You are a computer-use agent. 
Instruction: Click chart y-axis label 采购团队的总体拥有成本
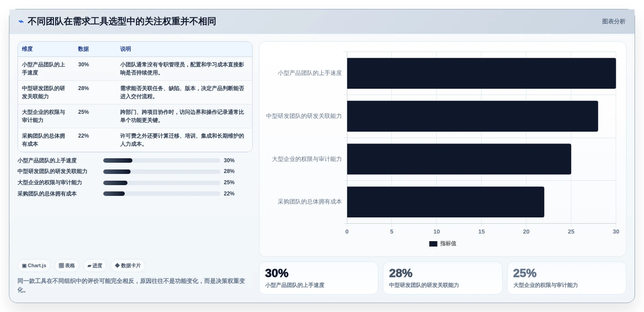click(x=310, y=202)
